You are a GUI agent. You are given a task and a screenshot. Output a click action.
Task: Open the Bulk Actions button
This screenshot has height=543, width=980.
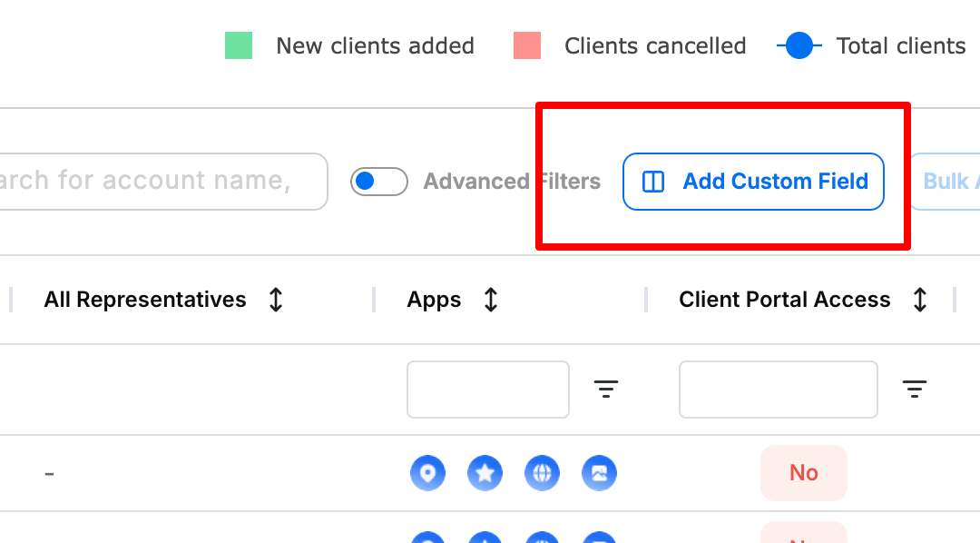pyautogui.click(x=945, y=182)
